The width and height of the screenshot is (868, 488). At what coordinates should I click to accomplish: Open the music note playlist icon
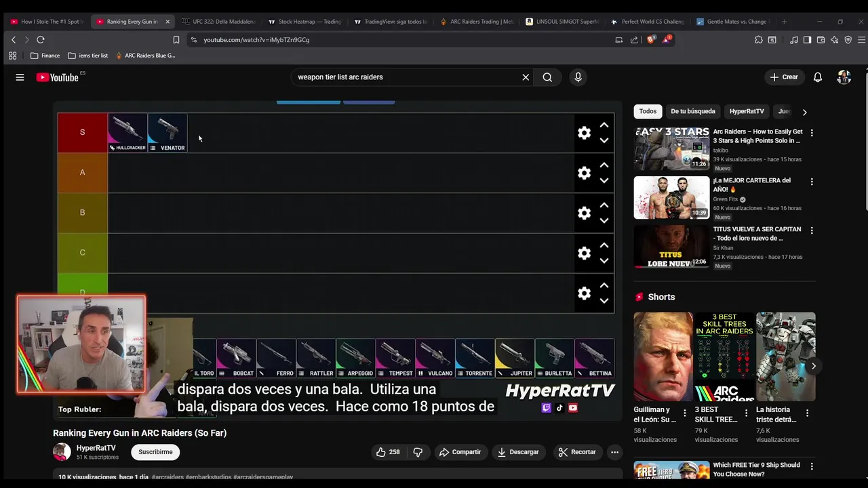(794, 40)
